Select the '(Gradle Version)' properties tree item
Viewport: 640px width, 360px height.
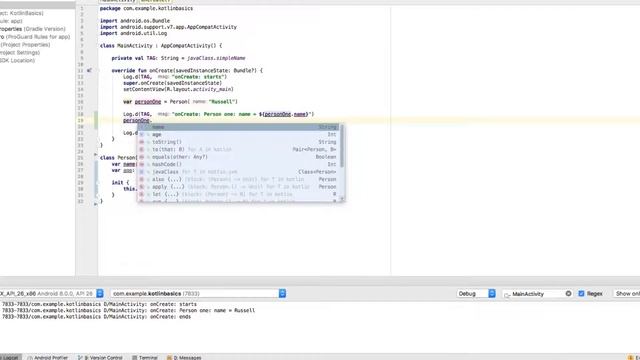33,29
